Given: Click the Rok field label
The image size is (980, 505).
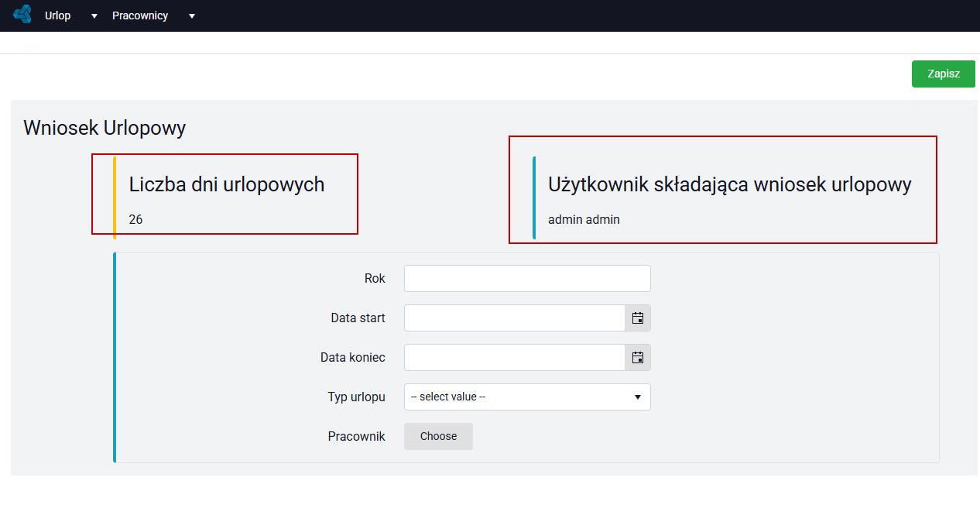Looking at the screenshot, I should click(375, 278).
